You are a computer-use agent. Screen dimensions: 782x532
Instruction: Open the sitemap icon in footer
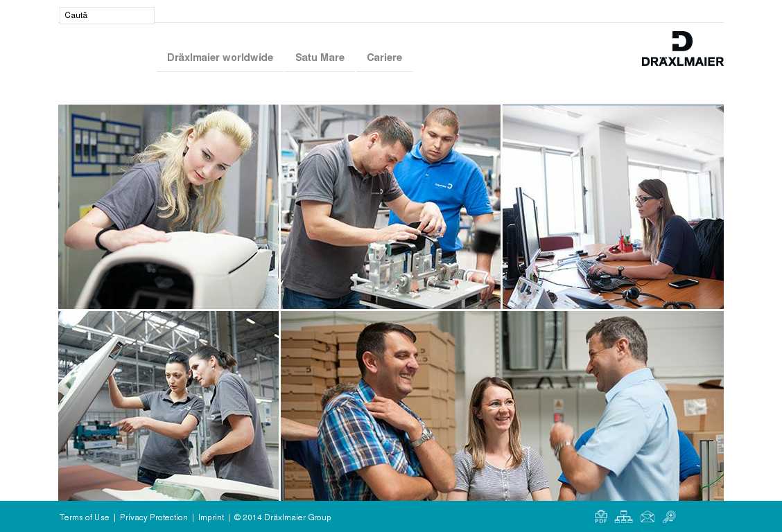(623, 517)
